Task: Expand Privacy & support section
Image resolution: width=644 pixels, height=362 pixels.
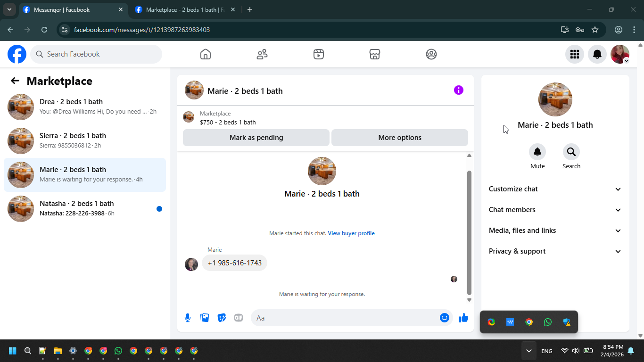Action: (x=555, y=251)
